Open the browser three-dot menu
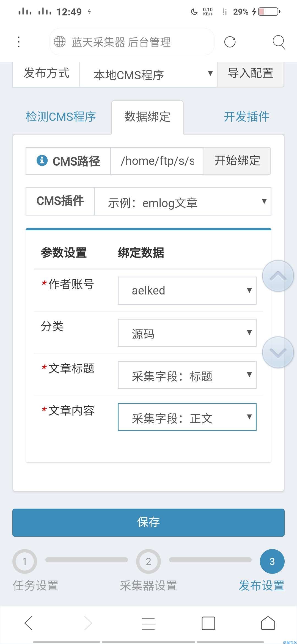This screenshot has height=644, width=297. coord(19,42)
